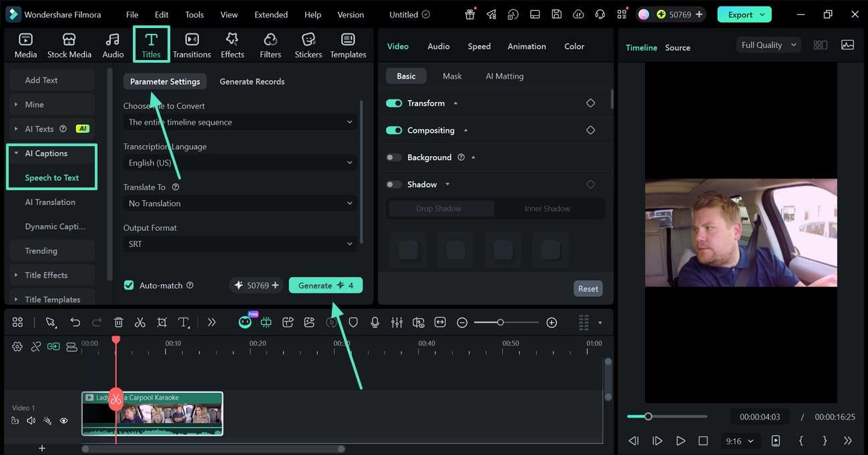Switch preview to Source view
Image resolution: width=868 pixels, height=455 pixels.
(x=677, y=47)
